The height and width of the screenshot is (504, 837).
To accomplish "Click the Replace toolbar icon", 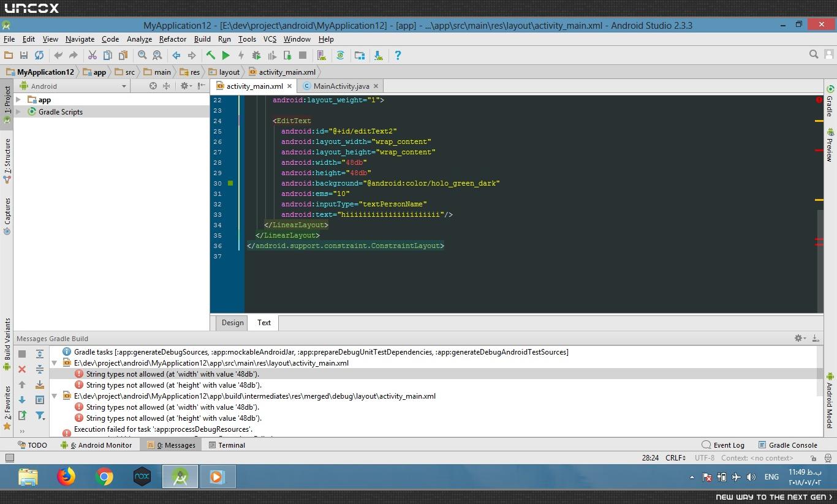I will point(157,55).
